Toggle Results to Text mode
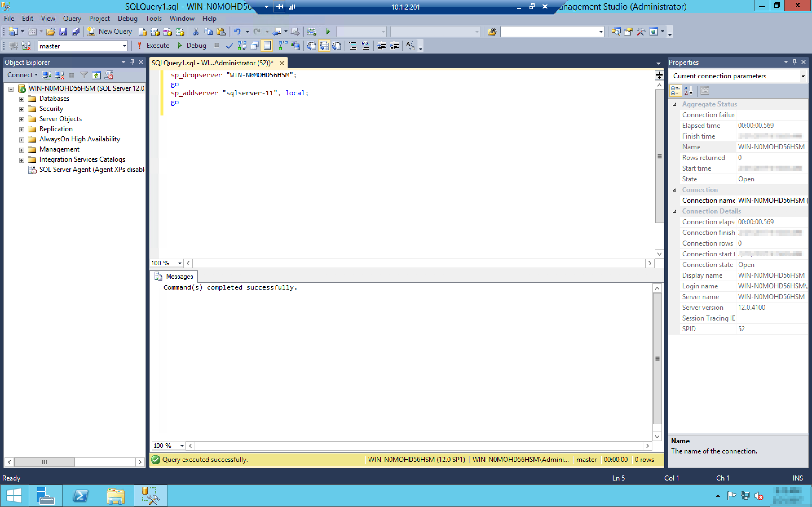The image size is (812, 507). tap(312, 46)
